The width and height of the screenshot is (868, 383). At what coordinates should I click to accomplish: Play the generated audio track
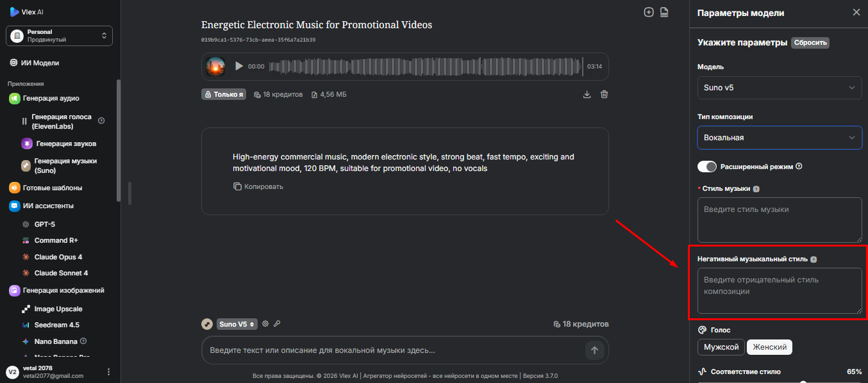(x=239, y=66)
